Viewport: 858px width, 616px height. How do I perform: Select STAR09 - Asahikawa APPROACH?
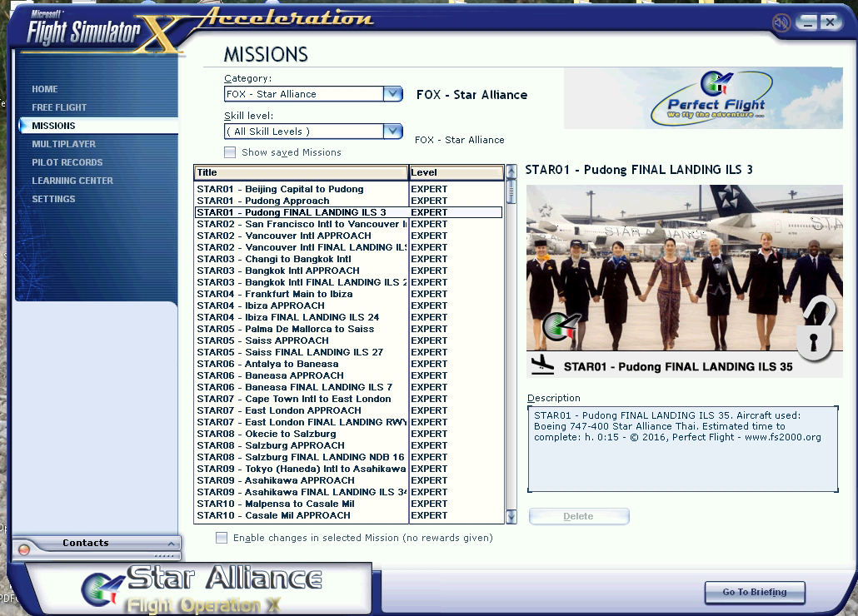(x=348, y=481)
